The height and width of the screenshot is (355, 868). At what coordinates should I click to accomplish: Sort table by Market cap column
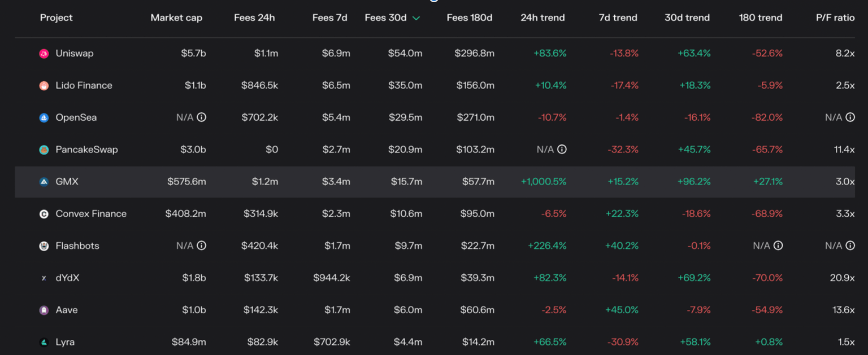click(x=176, y=18)
